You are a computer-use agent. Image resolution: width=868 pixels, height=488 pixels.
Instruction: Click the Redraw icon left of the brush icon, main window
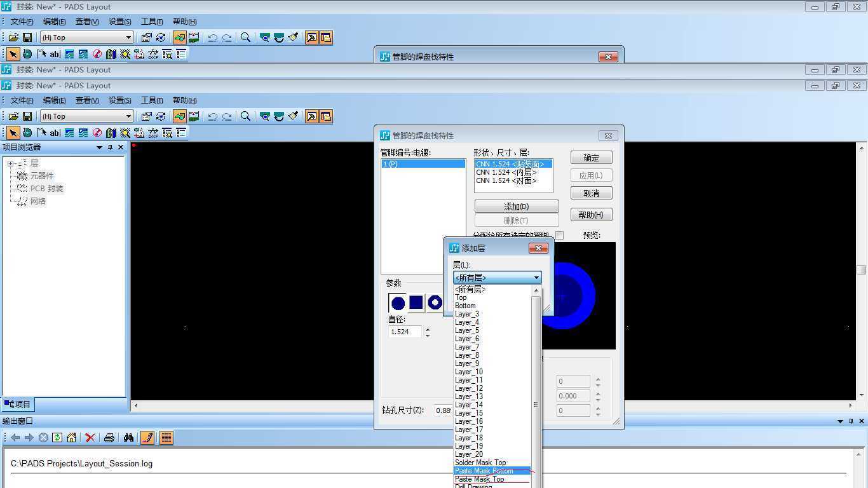tap(278, 116)
